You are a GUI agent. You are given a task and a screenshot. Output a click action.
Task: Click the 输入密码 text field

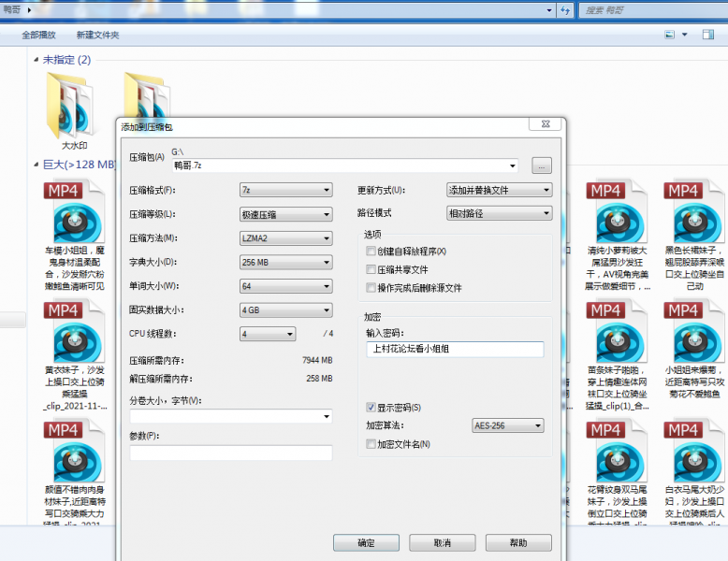(x=454, y=349)
